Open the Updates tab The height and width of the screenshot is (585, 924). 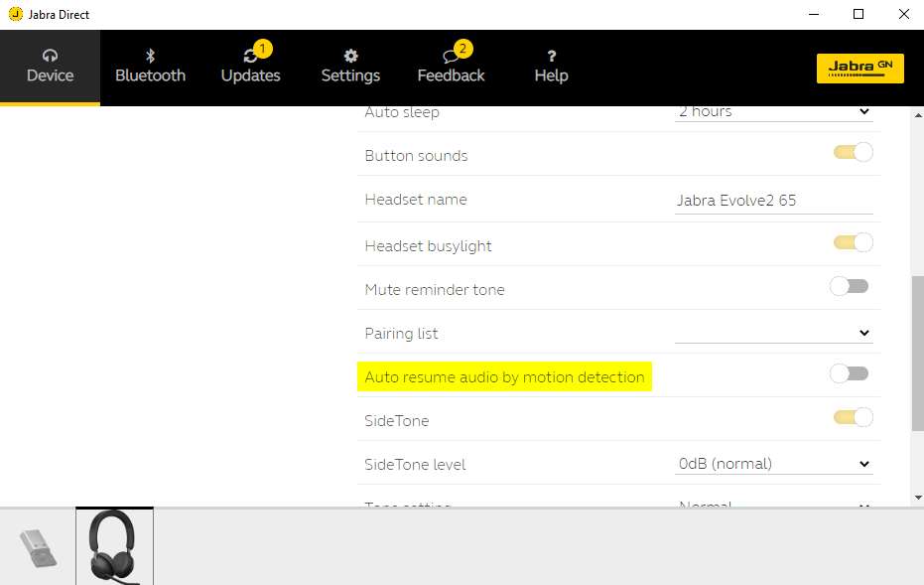point(250,68)
